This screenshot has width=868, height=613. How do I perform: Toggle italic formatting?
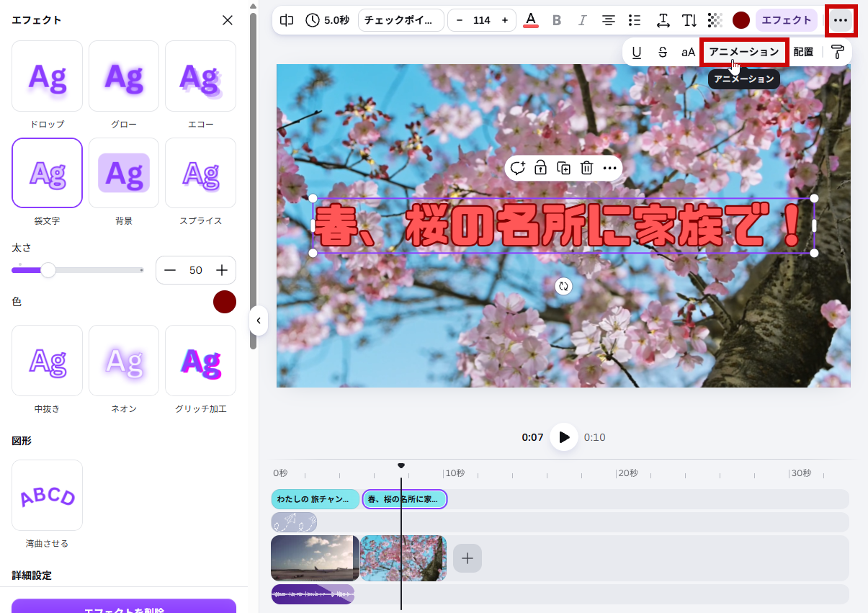coord(582,20)
